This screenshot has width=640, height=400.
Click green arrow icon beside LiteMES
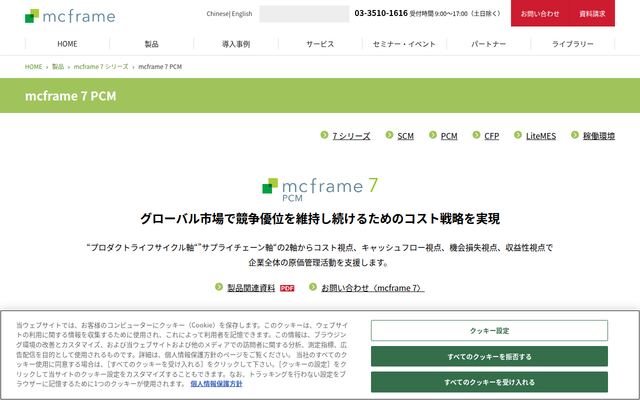point(518,135)
